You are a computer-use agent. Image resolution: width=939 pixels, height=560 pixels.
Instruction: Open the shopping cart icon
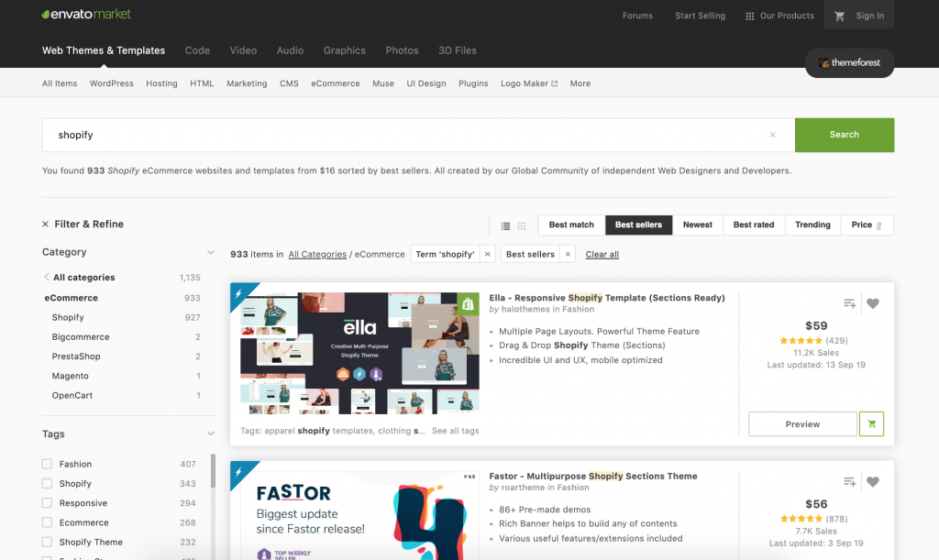(x=839, y=16)
